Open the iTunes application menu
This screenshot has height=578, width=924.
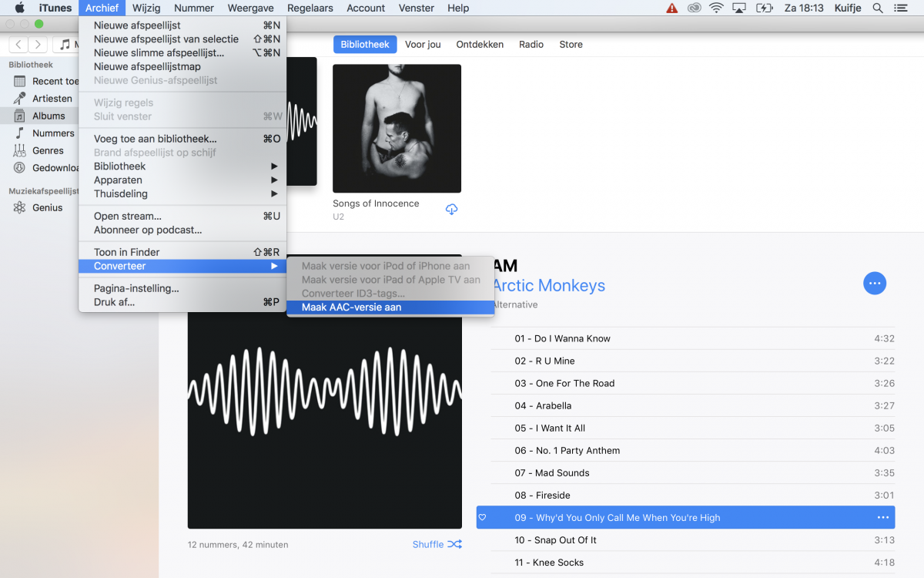pyautogui.click(x=55, y=8)
